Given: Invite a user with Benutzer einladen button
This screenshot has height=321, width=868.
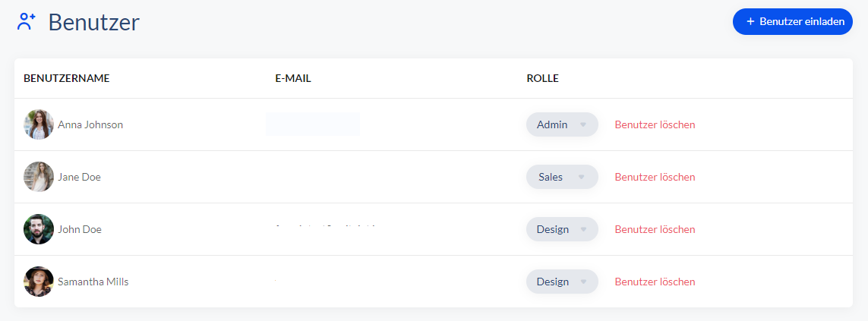Looking at the screenshot, I should pyautogui.click(x=793, y=21).
